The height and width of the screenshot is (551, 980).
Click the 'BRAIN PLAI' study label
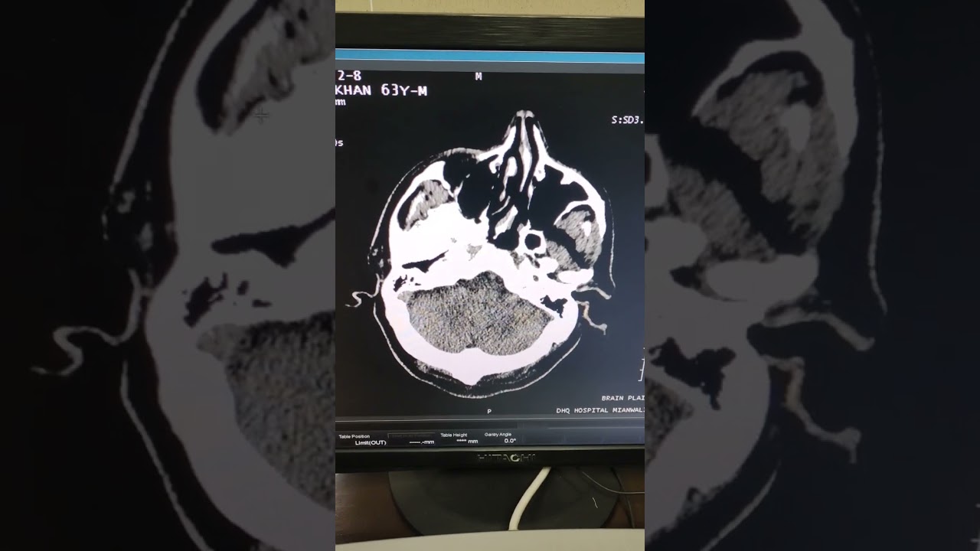[x=622, y=398]
